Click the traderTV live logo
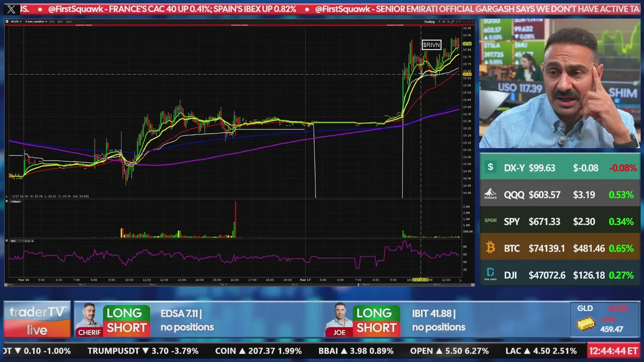644x362 pixels. coord(37,320)
